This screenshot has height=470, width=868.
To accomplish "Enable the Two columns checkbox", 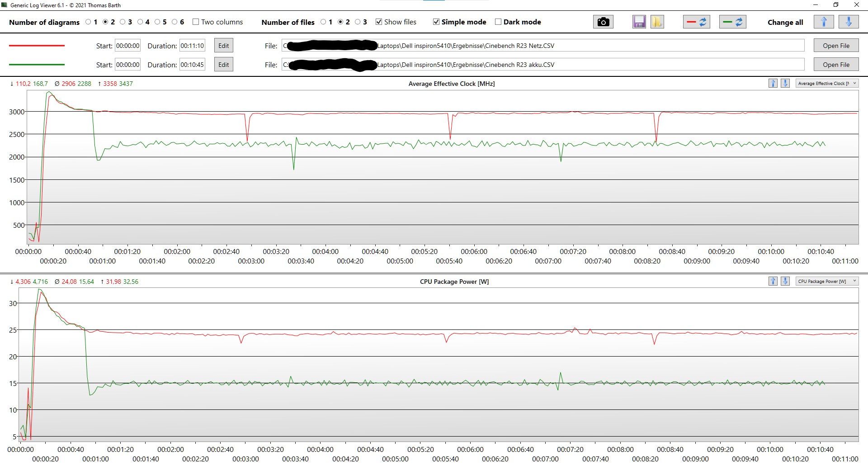I will [x=196, y=22].
